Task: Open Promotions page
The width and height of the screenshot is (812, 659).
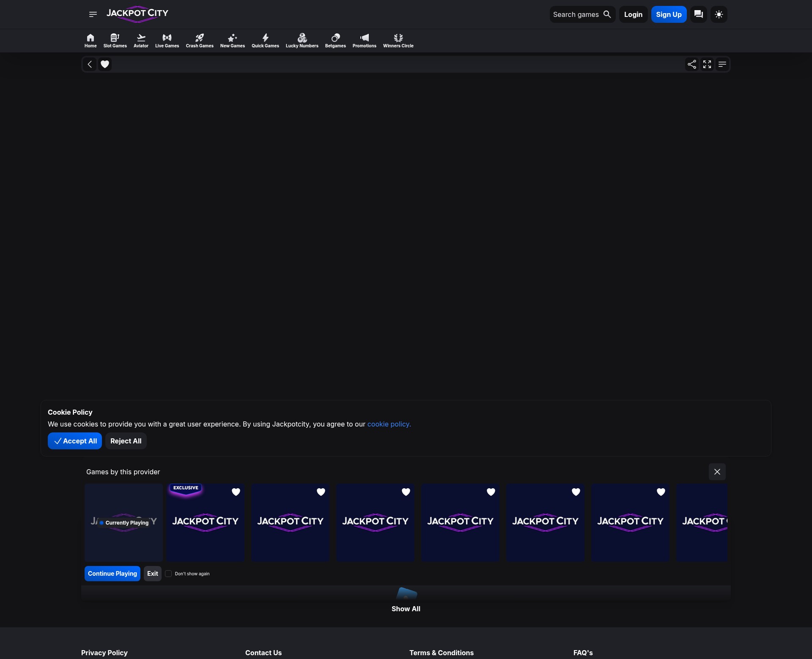Action: click(365, 41)
